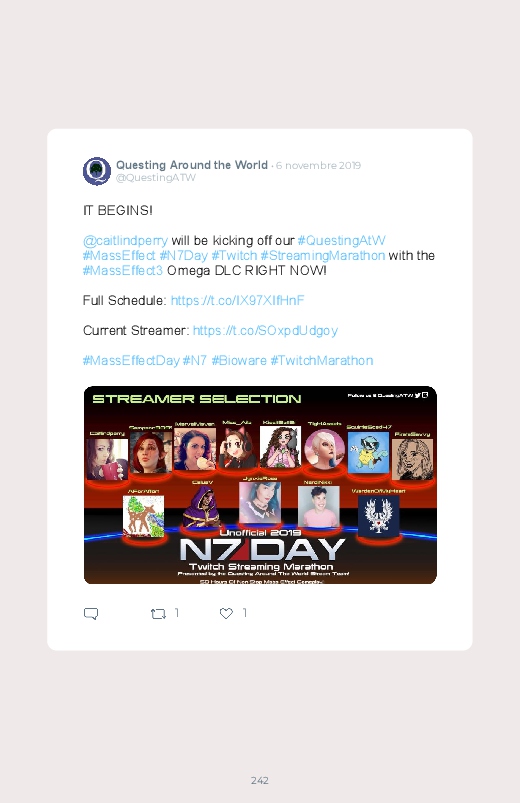Click the #QuestingAtW hashtag
The height and width of the screenshot is (803, 520).
[341, 240]
